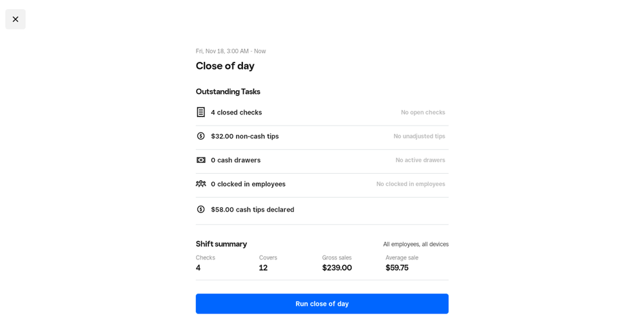Change All employees, all devices filter
This screenshot has width=644, height=318.
click(415, 245)
